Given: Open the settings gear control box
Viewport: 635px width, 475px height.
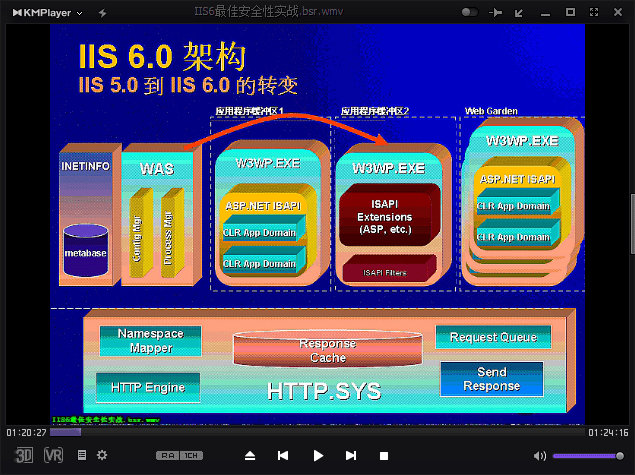Looking at the screenshot, I should coord(102,455).
